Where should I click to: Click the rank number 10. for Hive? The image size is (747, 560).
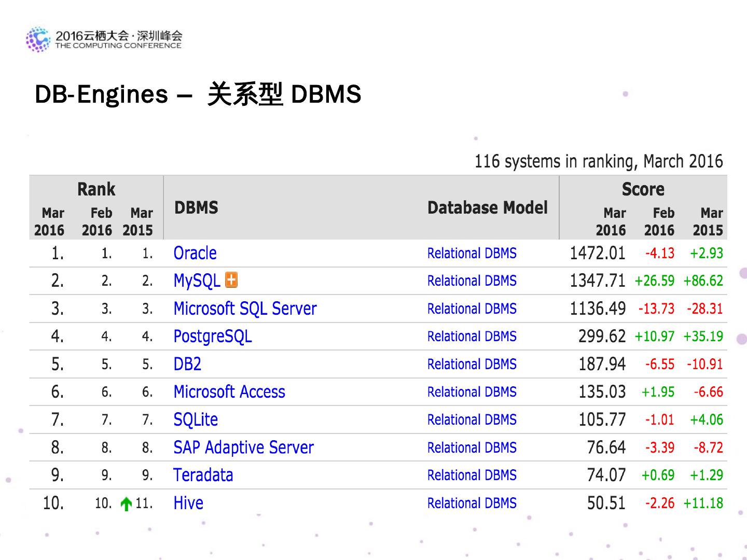[x=53, y=503]
